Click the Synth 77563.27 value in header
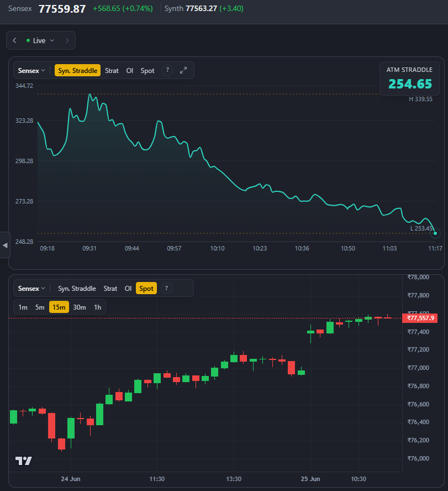448x491 pixels. coord(202,8)
